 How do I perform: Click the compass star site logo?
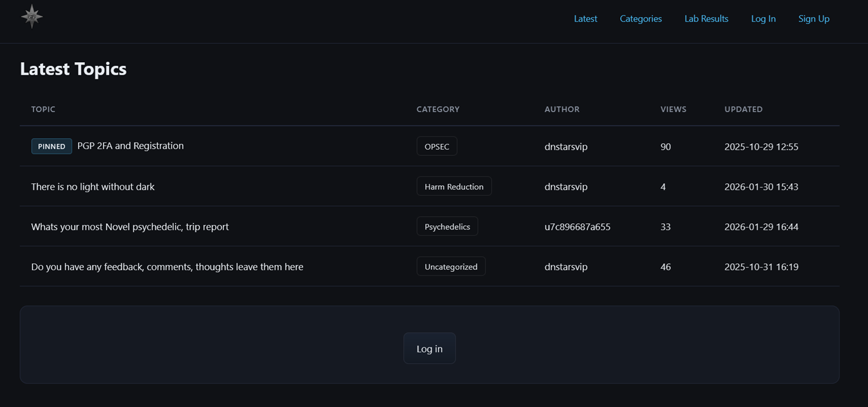click(31, 16)
